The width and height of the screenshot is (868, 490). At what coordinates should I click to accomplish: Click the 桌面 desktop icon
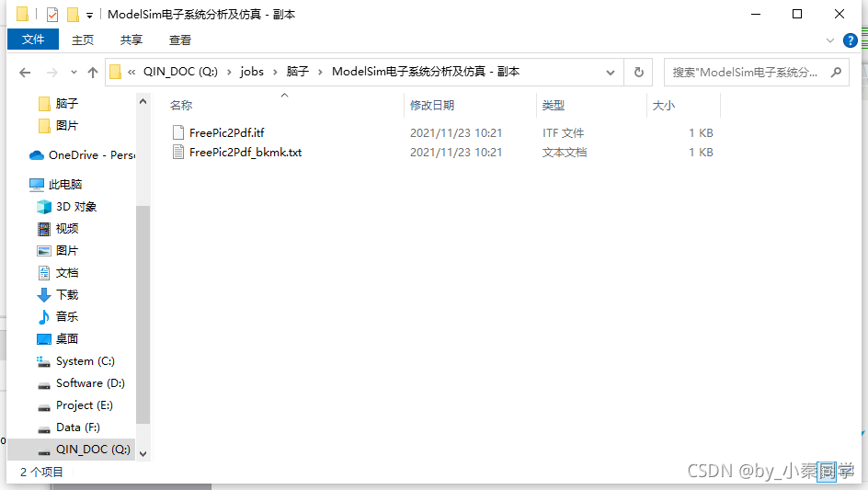[44, 339]
